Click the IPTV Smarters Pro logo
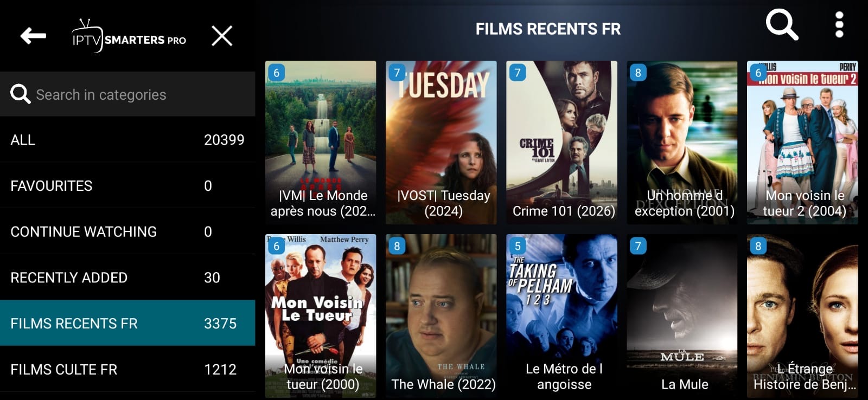The height and width of the screenshot is (400, 868). pyautogui.click(x=129, y=36)
